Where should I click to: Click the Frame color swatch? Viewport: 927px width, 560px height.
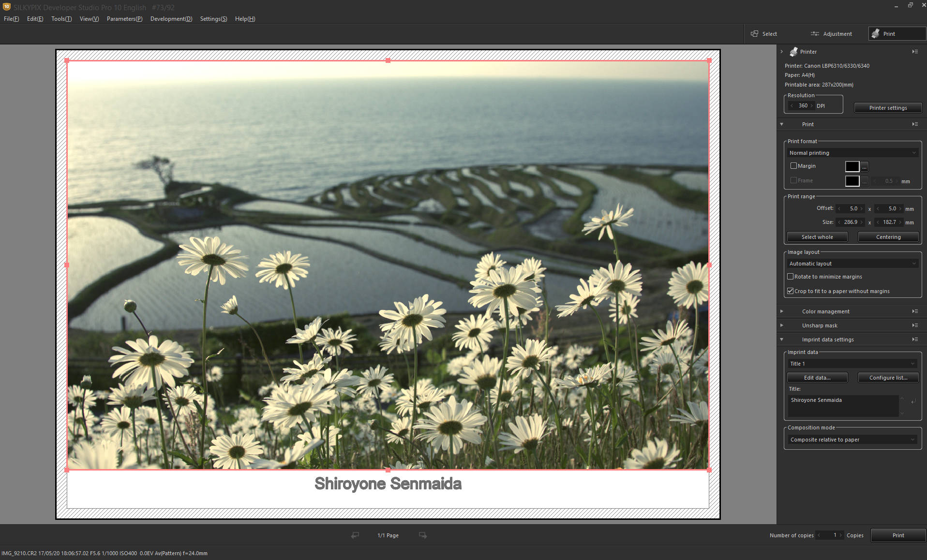coord(852,181)
